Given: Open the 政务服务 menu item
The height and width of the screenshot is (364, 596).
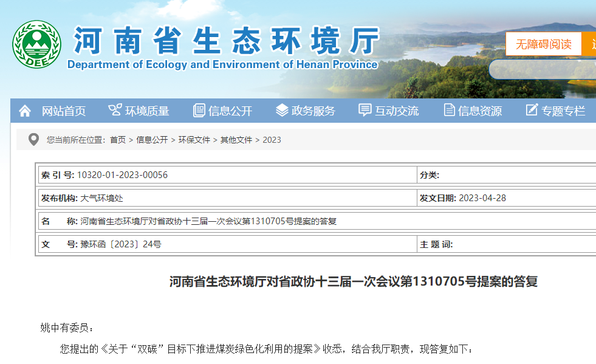Looking at the screenshot, I should pos(313,111).
